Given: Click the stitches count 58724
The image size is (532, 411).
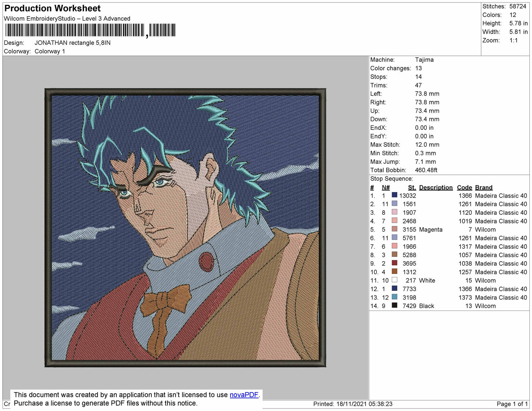Looking at the screenshot, I should (x=518, y=6).
